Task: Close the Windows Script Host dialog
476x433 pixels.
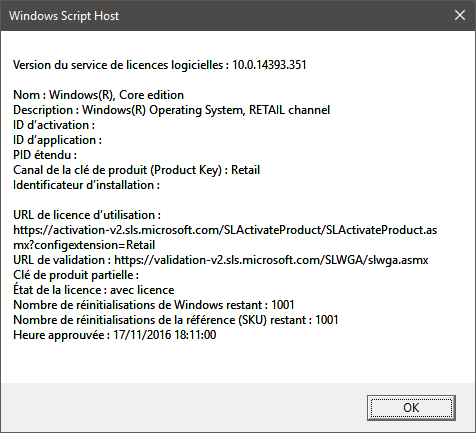Action: (460, 15)
